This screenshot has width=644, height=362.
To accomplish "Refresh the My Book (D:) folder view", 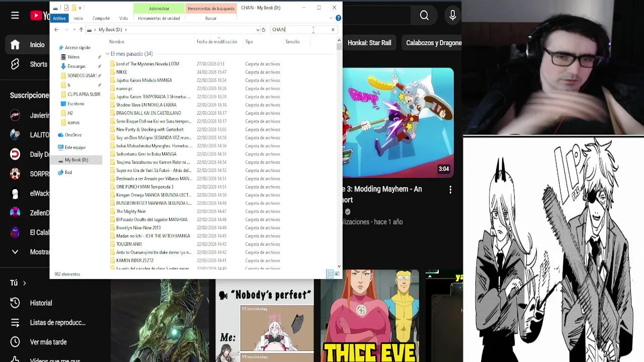I will (x=263, y=30).
